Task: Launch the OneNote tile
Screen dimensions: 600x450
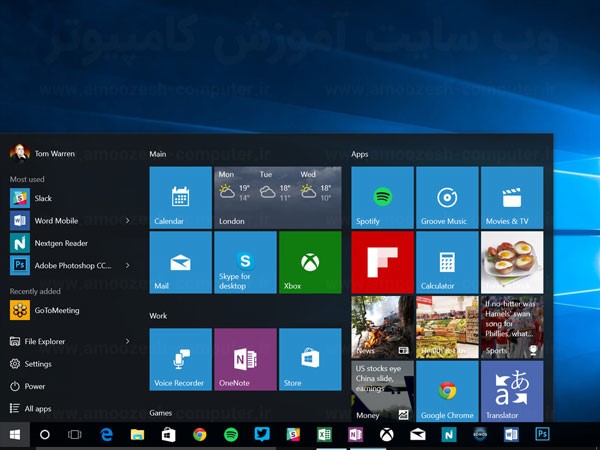Action: point(245,359)
